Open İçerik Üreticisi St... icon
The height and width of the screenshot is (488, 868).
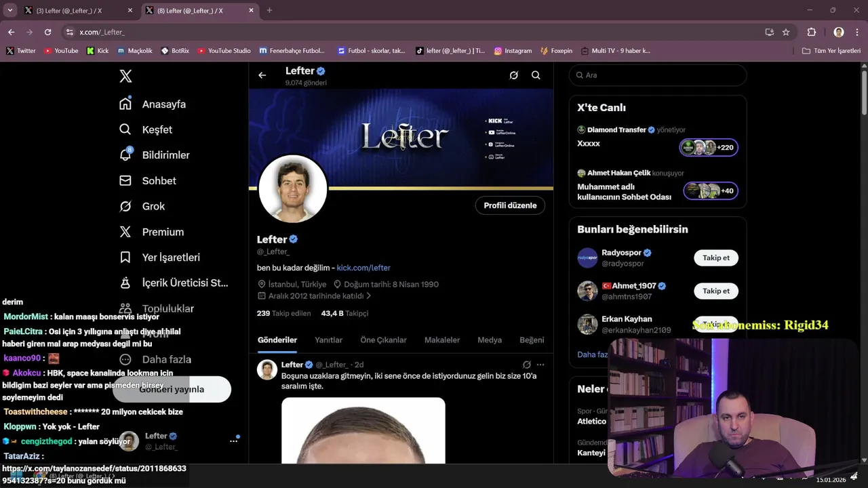125,283
